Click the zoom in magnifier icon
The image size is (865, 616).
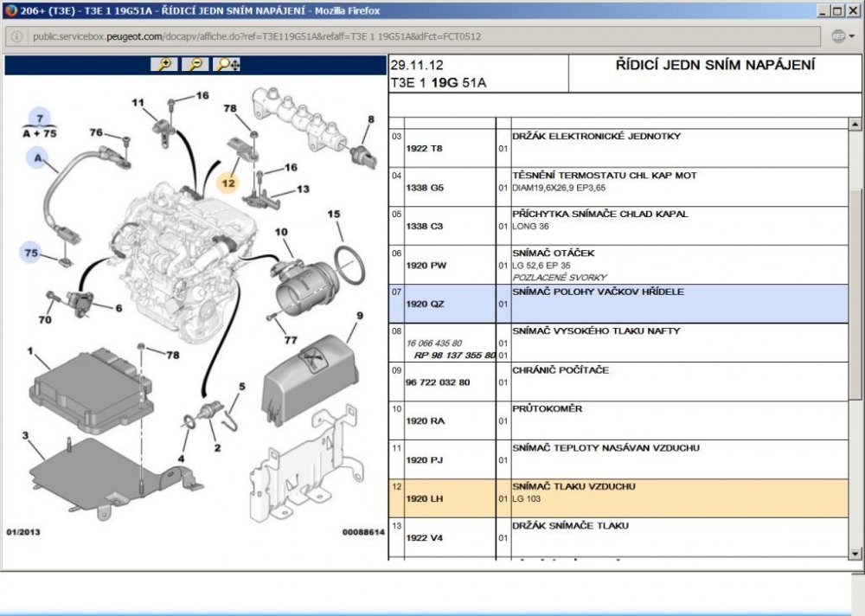[x=163, y=65]
